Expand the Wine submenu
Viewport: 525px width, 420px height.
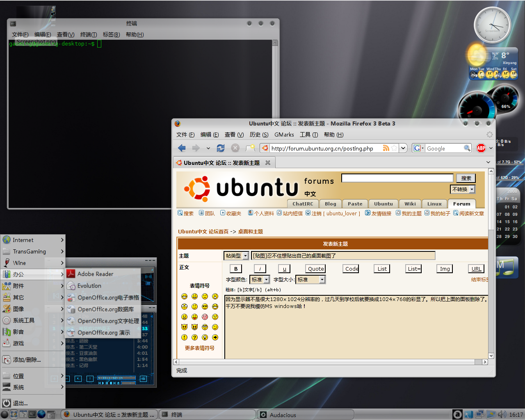(33, 263)
